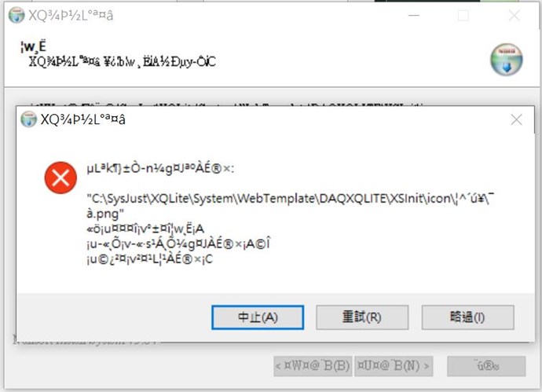542x392 pixels.
Task: Click the installer icon in the main title bar
Action: [16, 15]
